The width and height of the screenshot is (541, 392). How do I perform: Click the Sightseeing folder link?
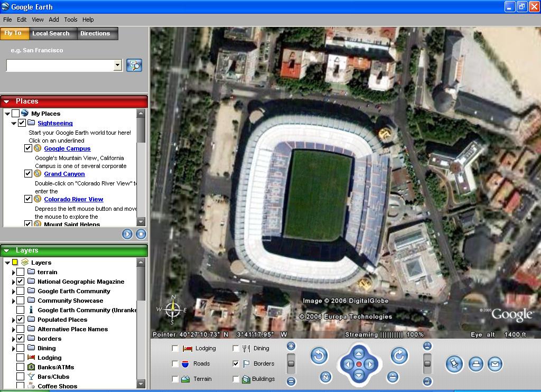pyautogui.click(x=55, y=123)
